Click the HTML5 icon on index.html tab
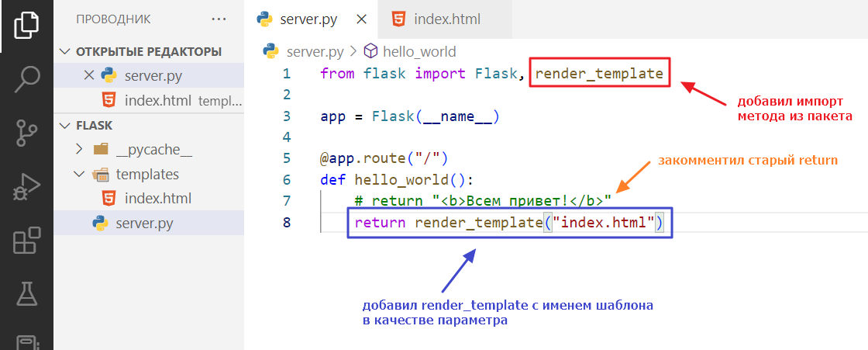 point(398,19)
